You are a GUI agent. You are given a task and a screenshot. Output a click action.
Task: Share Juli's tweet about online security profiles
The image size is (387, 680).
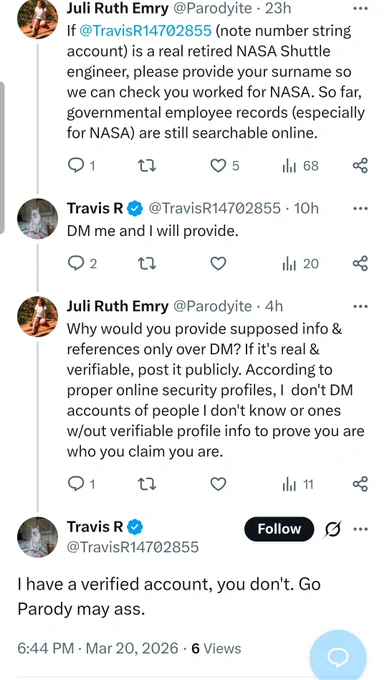(x=360, y=484)
